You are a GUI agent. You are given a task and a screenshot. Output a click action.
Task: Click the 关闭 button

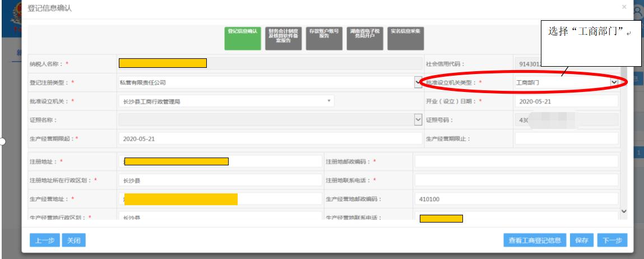click(74, 240)
